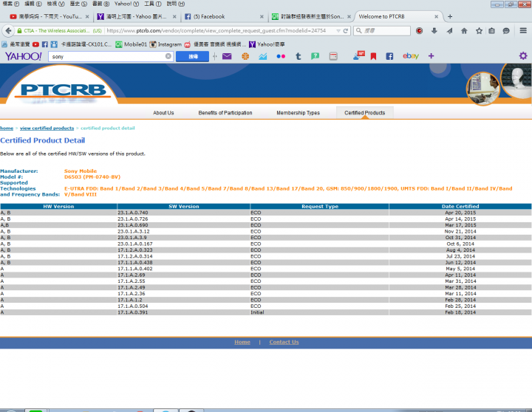Click the send paper-plane icon in toolbar
This screenshot has height=412, width=532.
(x=449, y=31)
